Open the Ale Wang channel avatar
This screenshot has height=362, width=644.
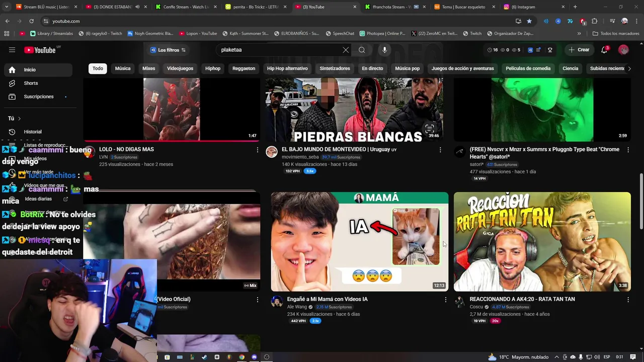tap(277, 302)
